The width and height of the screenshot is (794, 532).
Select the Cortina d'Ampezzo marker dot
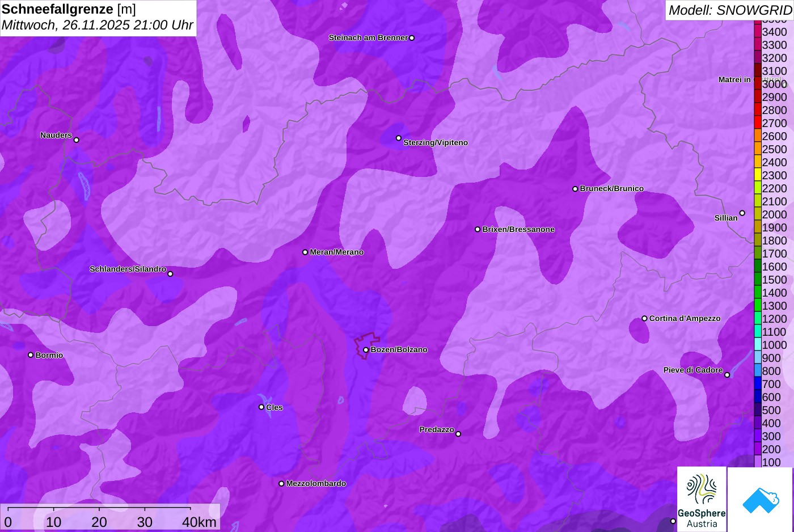[x=644, y=318]
